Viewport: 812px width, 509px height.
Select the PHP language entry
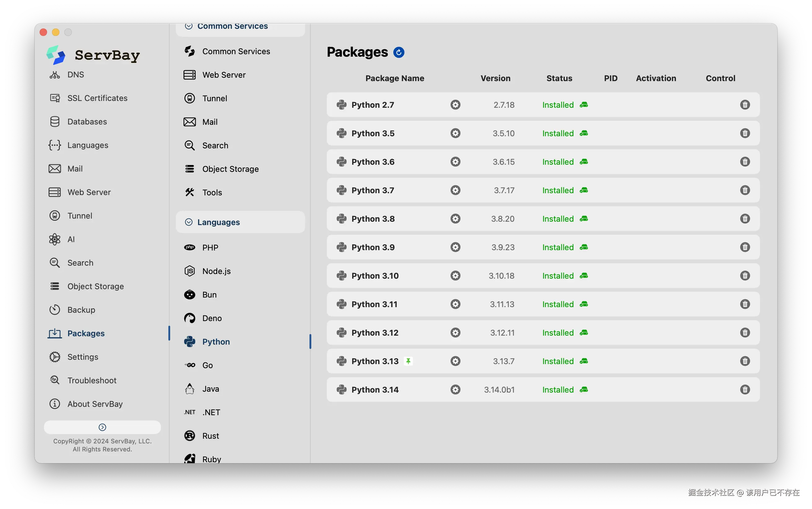210,247
